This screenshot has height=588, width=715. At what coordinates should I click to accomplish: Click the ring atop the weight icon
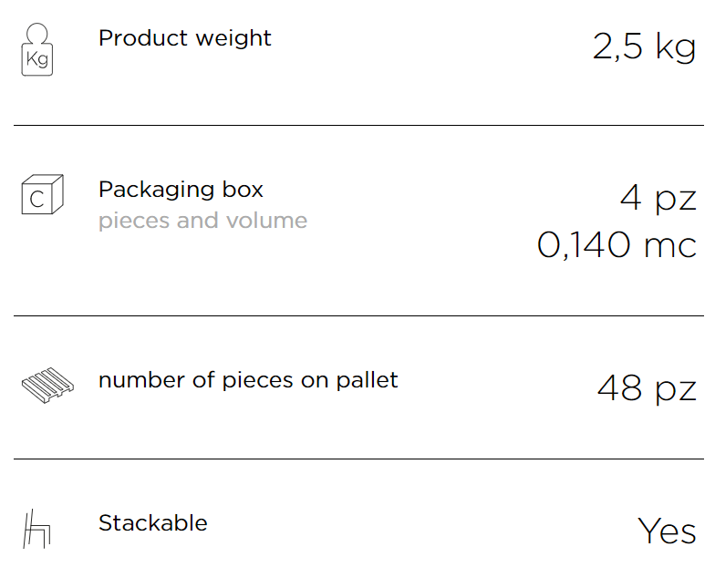(36, 33)
